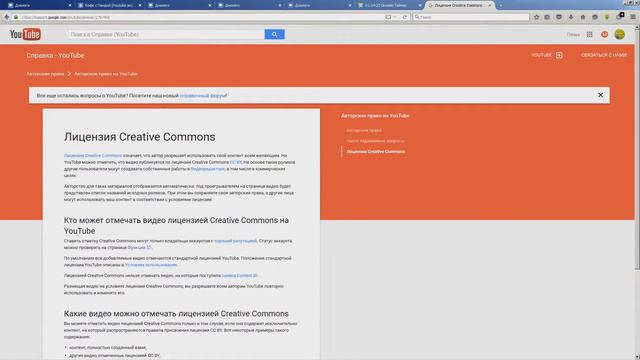Focus the YouTube Help search field
The image size is (640, 360).
166,34
